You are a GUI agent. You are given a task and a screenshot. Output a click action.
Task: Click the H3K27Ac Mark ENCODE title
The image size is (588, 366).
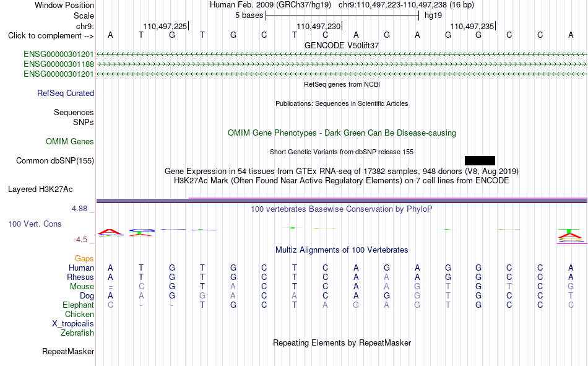point(342,181)
